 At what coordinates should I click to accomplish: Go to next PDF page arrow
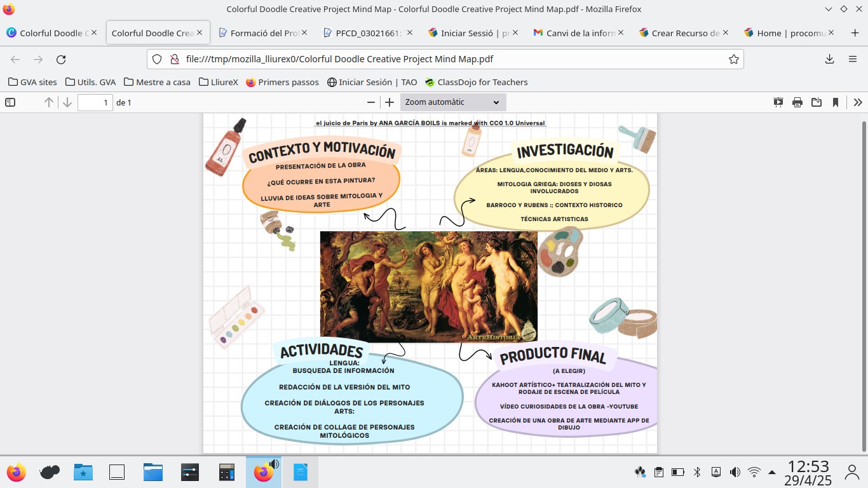[x=67, y=102]
